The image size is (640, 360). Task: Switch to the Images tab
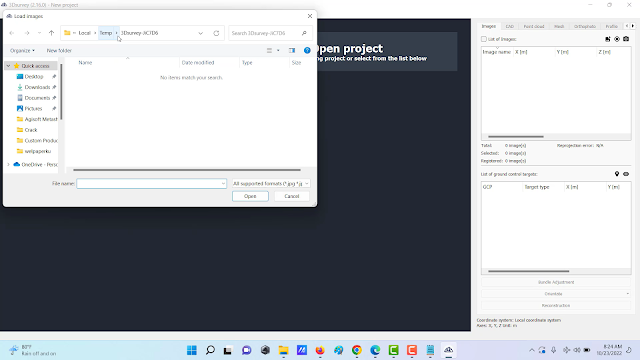coord(489,26)
